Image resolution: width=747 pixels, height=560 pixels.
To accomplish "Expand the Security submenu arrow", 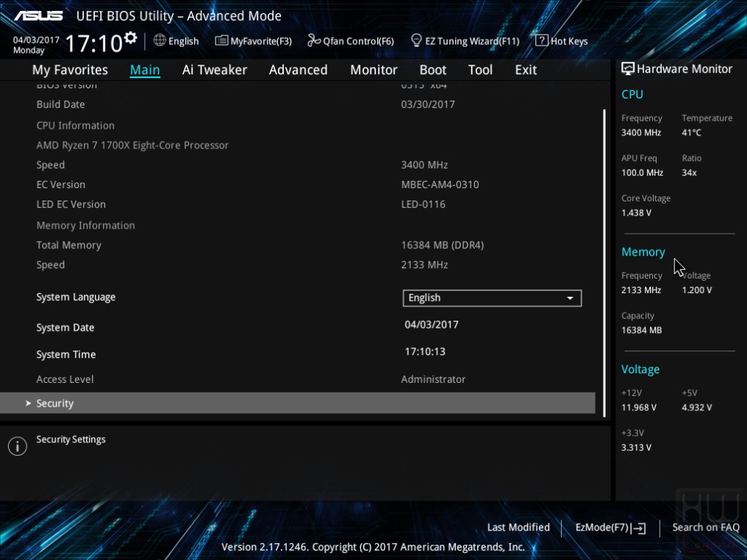I will coord(28,403).
